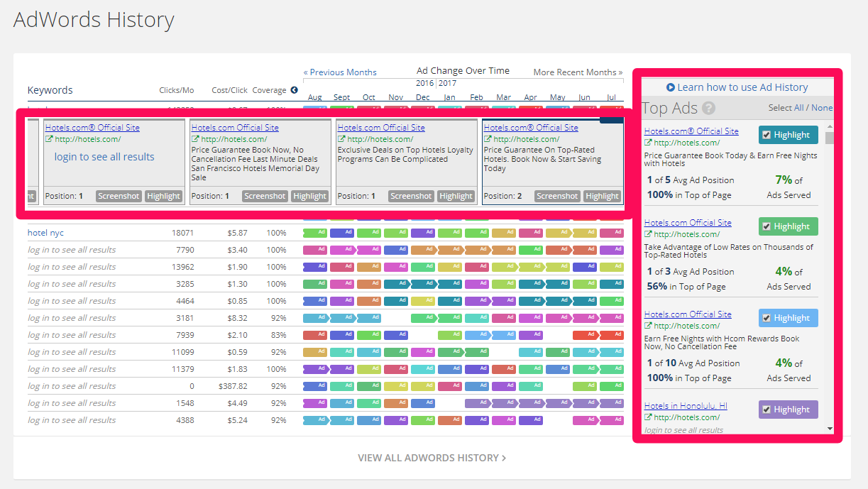This screenshot has width=868, height=489.
Task: Click Jul ad marker in the hotel nyc row
Action: click(x=612, y=233)
